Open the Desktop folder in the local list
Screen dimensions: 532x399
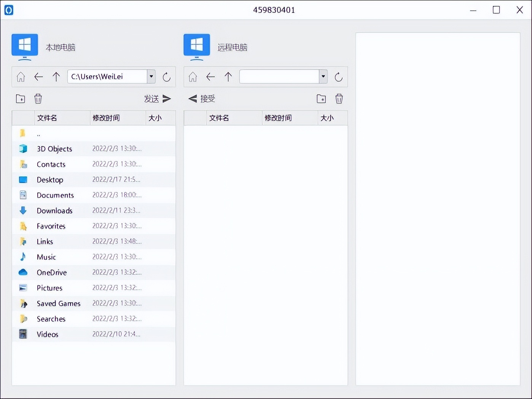click(x=50, y=180)
